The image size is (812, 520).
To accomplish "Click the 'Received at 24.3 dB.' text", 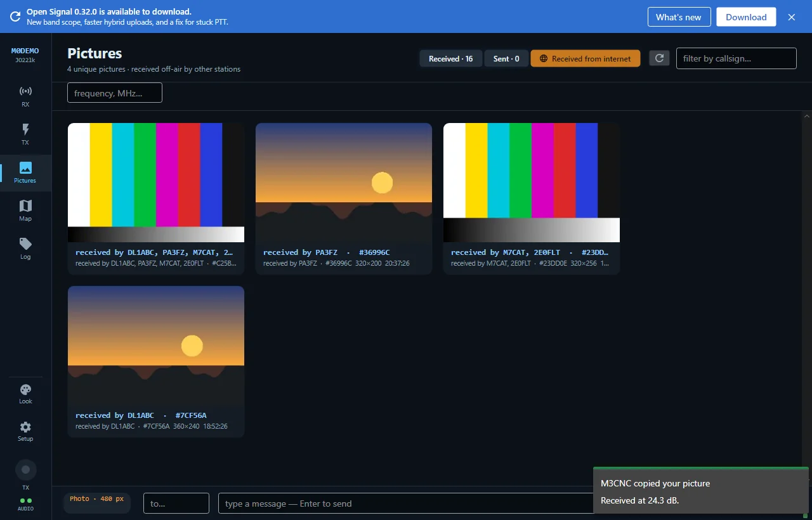I will click(640, 500).
